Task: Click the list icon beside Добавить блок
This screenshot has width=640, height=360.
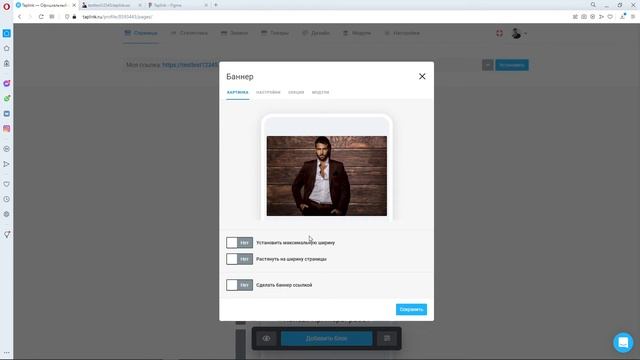Action: (x=387, y=338)
